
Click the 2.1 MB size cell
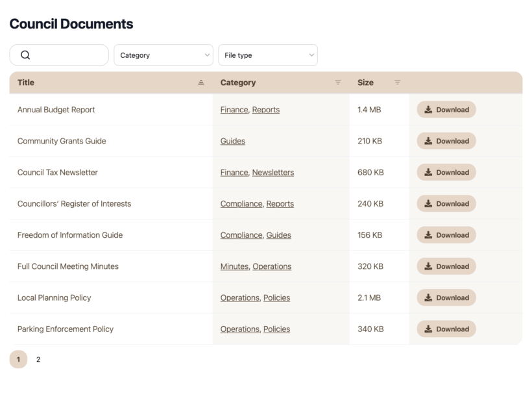[x=369, y=298]
